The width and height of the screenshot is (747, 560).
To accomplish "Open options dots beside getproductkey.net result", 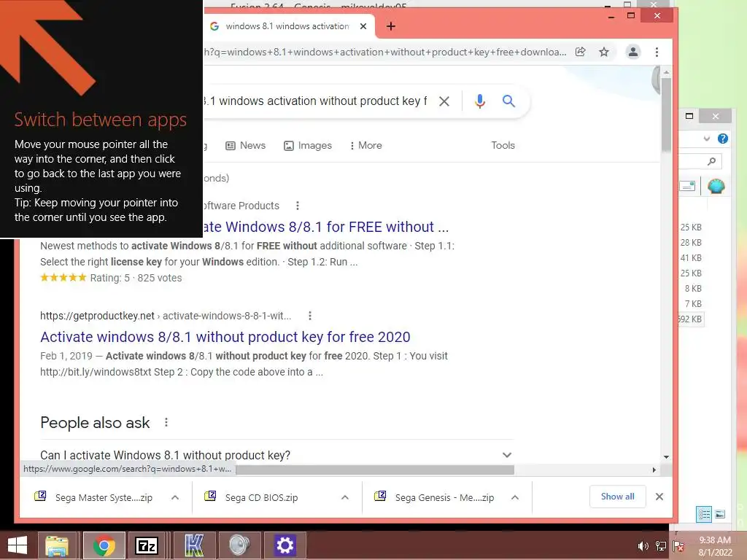I will 310,316.
